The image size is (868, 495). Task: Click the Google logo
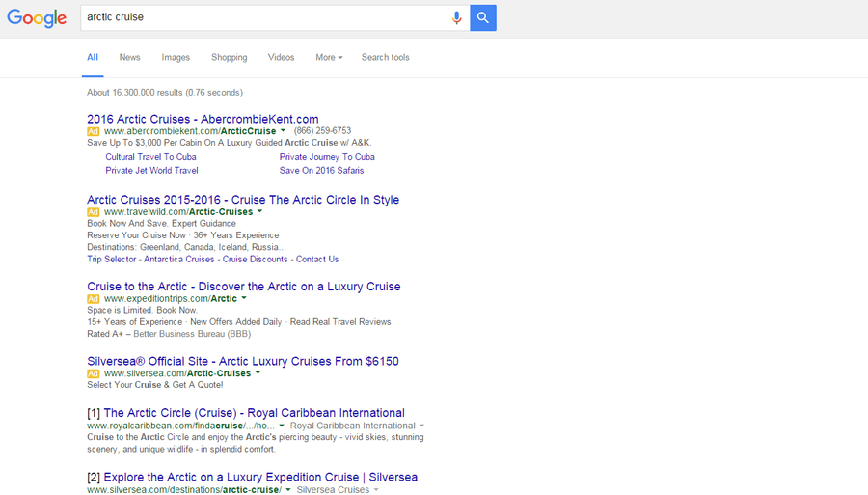37,17
